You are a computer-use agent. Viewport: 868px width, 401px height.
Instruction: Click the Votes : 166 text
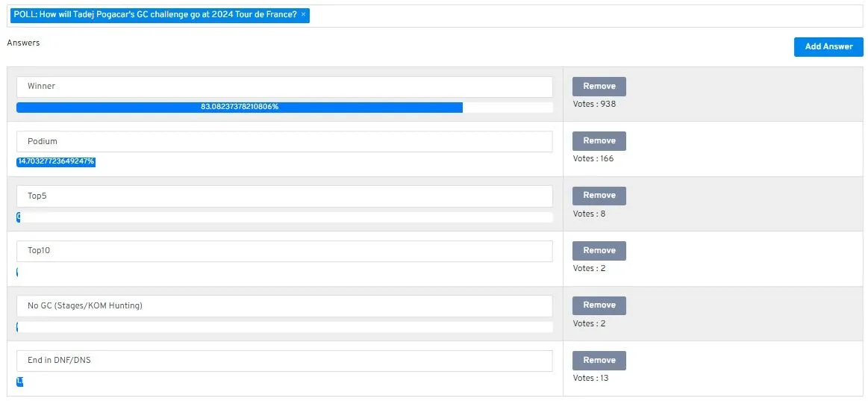tap(593, 159)
